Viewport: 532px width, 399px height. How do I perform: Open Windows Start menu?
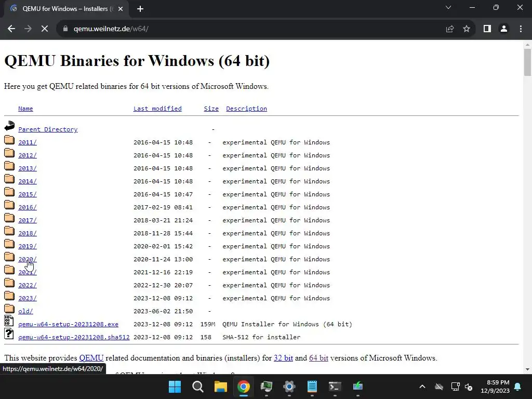pos(175,387)
